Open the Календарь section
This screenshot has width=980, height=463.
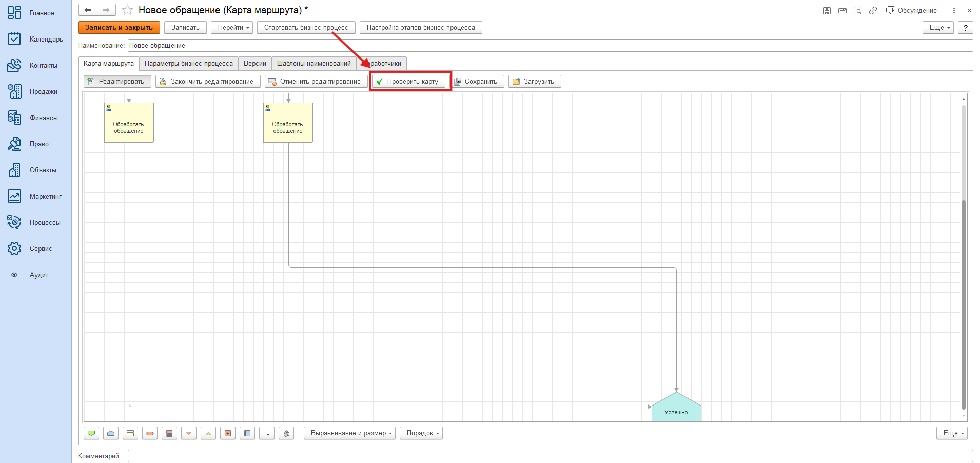35,39
